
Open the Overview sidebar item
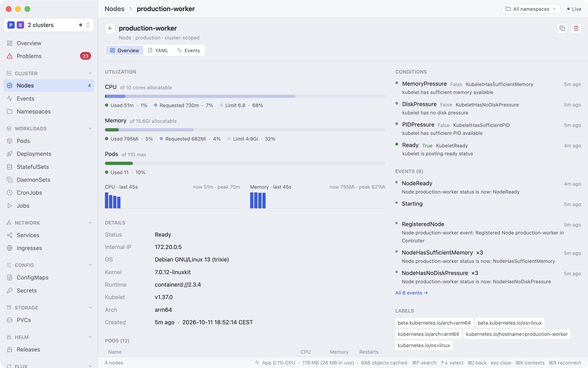tap(49, 43)
